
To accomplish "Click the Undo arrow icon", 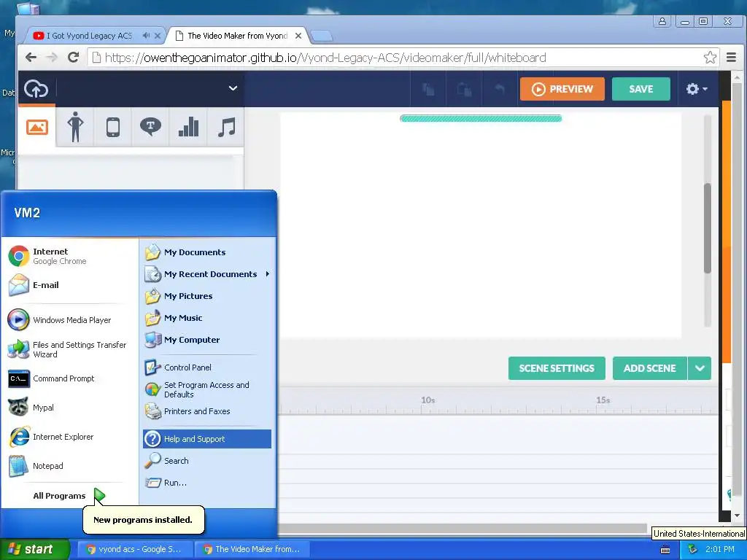I will 499,88.
